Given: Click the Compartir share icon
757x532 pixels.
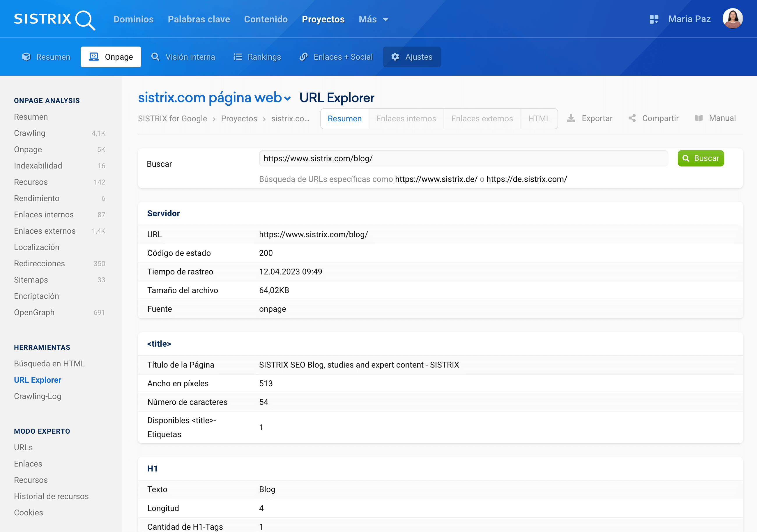Looking at the screenshot, I should [632, 118].
